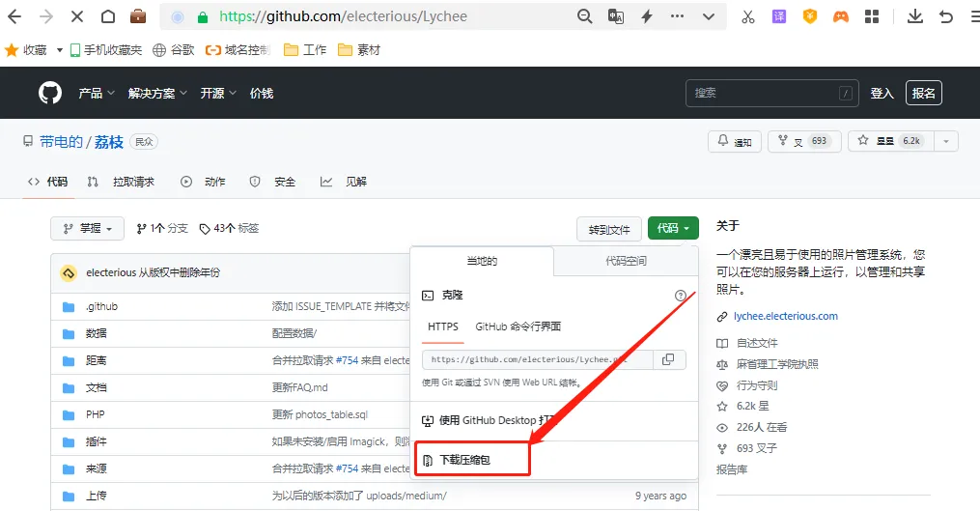Focus the GitHub 搜索 search field

coord(771,93)
